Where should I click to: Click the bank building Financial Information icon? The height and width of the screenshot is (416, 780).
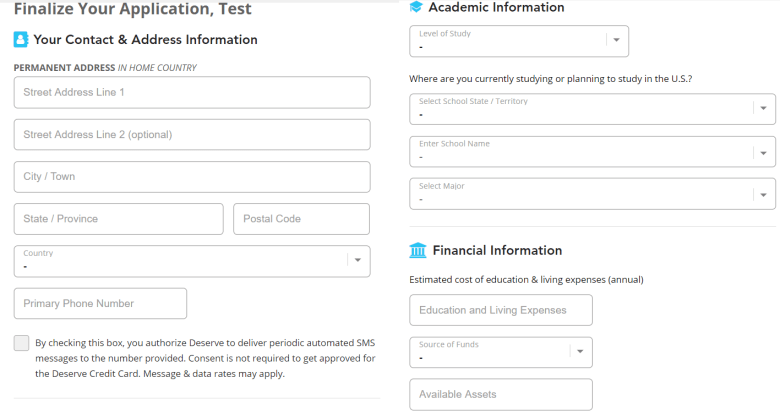[x=418, y=250]
